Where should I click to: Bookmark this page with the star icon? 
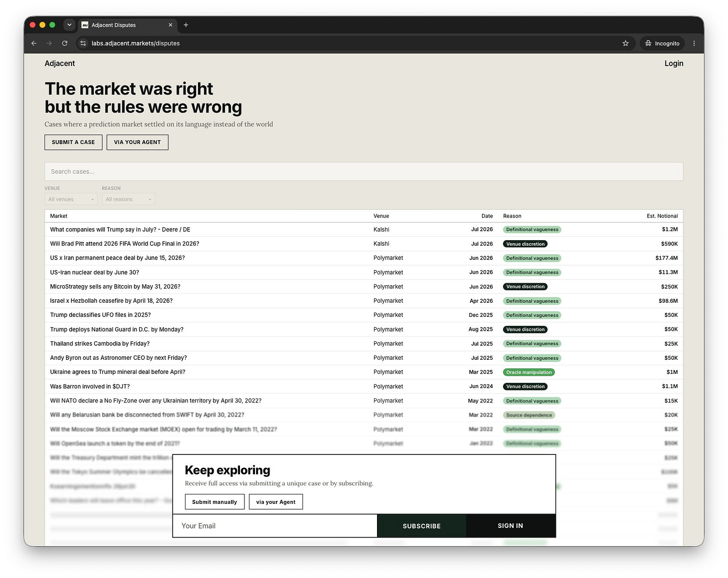(x=625, y=44)
